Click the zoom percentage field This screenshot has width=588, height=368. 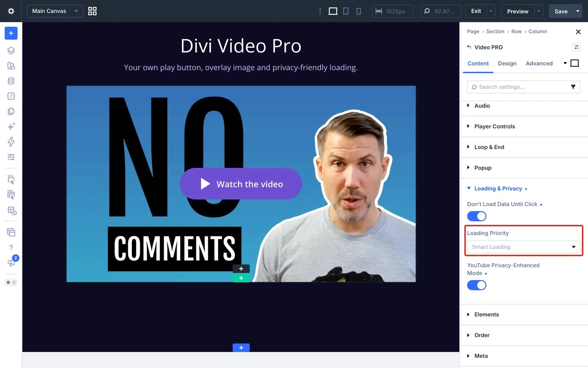441,11
